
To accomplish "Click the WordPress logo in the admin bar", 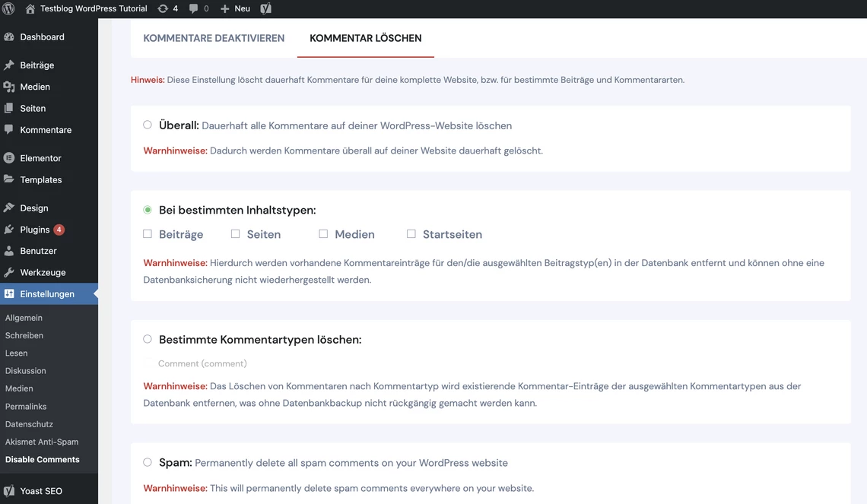I will (8, 8).
